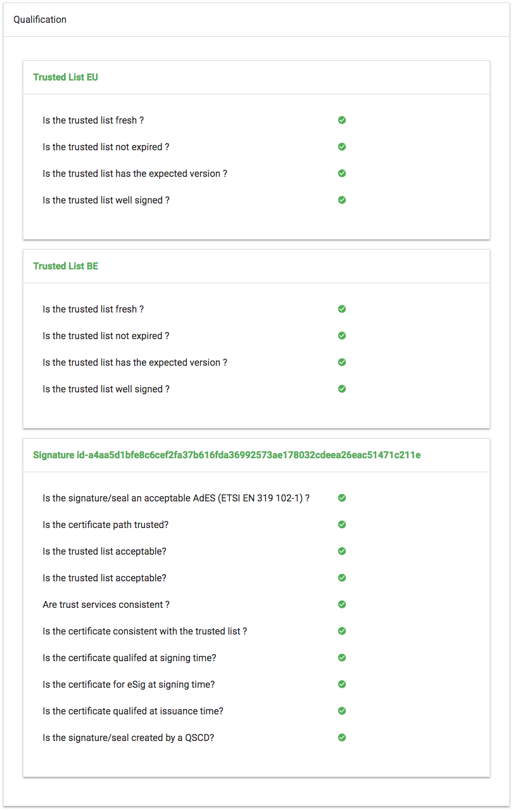This screenshot has width=513, height=812.
Task: Click check icon for BE list expected version
Action: [342, 362]
